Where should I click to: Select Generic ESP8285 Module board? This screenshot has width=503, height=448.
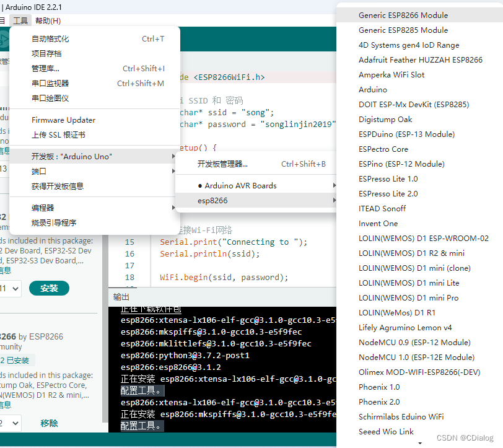coord(419,30)
